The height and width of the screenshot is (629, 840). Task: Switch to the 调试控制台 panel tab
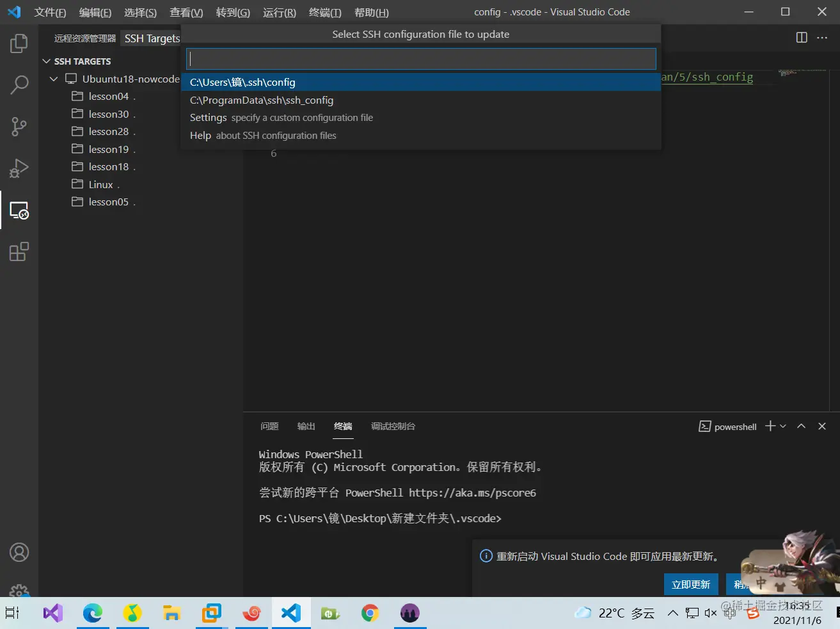point(393,426)
